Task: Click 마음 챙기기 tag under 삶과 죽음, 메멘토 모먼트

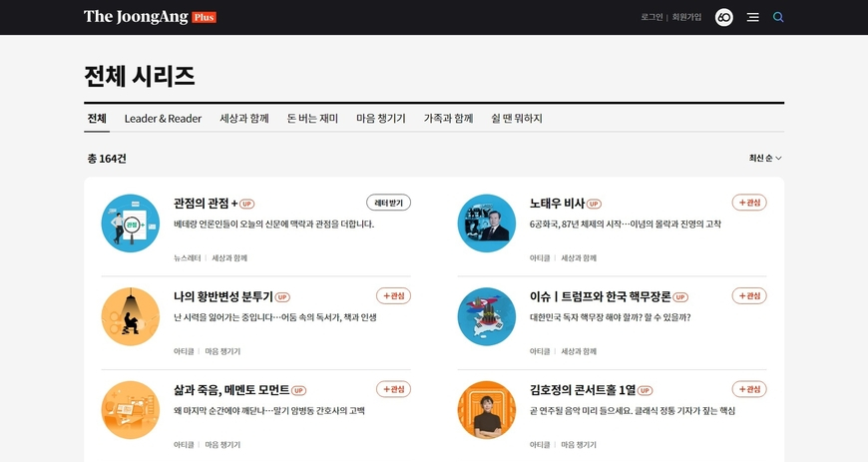Action: (x=222, y=445)
